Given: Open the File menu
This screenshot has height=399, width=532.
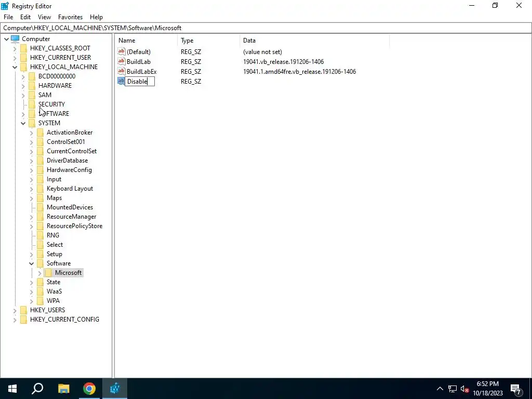Looking at the screenshot, I should (8, 17).
